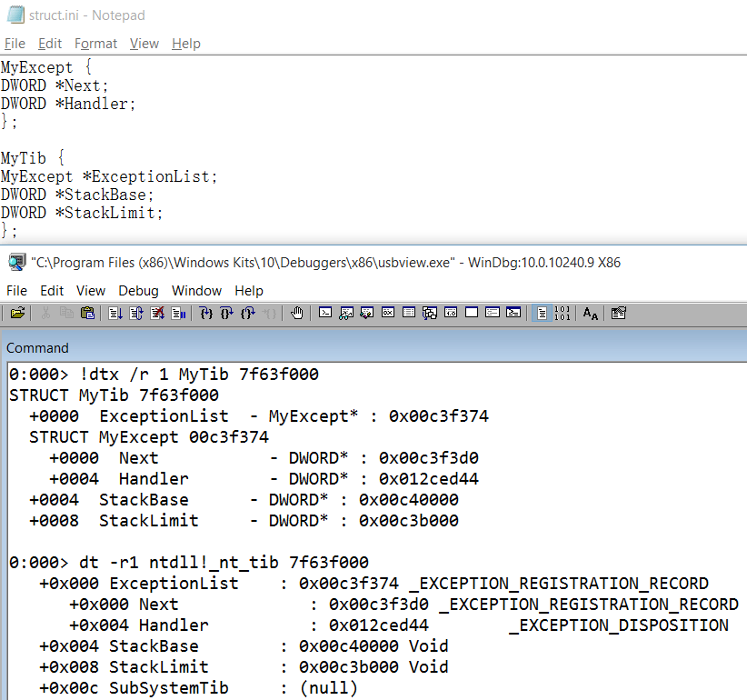Open WinDbg Options dialog icon

pos(619,312)
